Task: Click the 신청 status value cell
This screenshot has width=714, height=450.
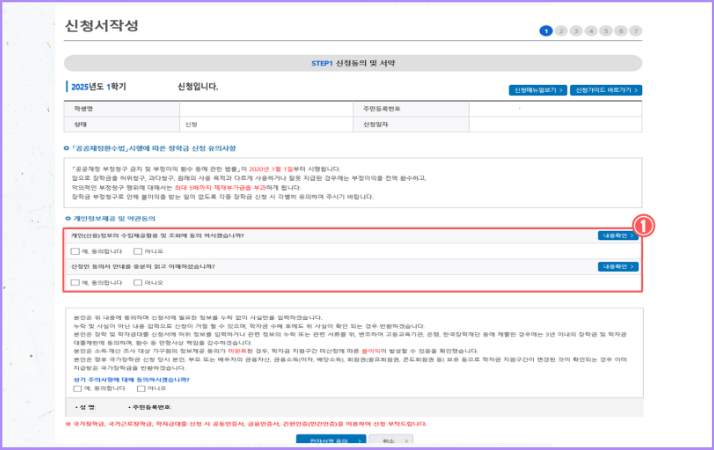Action: coord(266,124)
